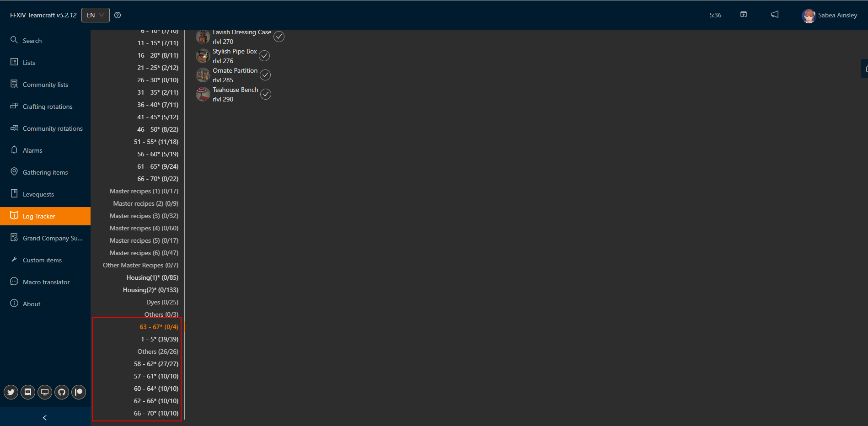This screenshot has width=868, height=426.
Task: Open the Log Tracker section
Action: click(x=39, y=216)
